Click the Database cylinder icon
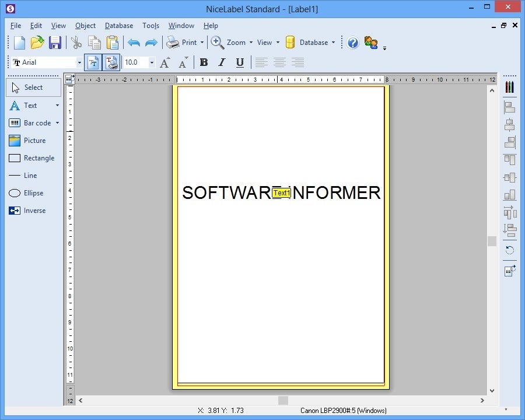Image resolution: width=525 pixels, height=420 pixels. pos(290,43)
